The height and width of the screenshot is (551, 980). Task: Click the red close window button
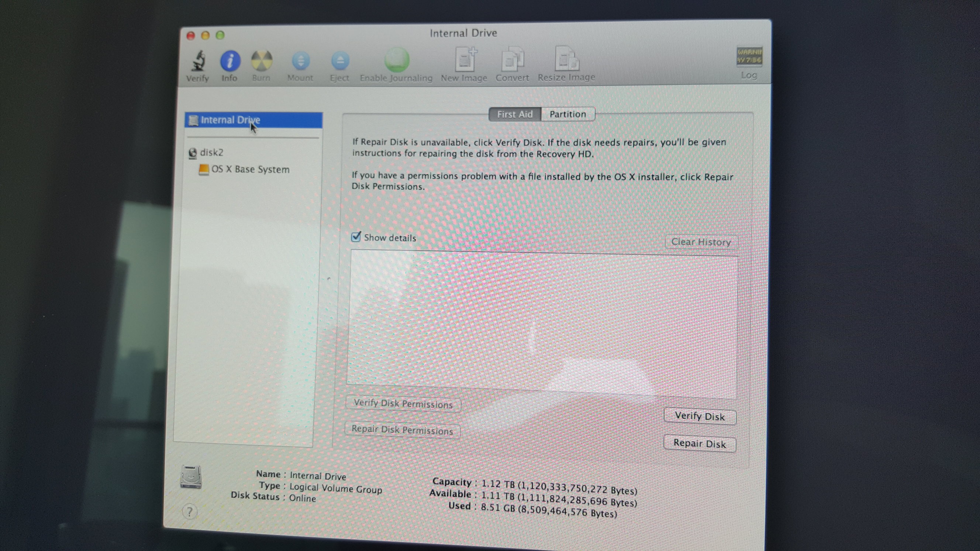[191, 36]
